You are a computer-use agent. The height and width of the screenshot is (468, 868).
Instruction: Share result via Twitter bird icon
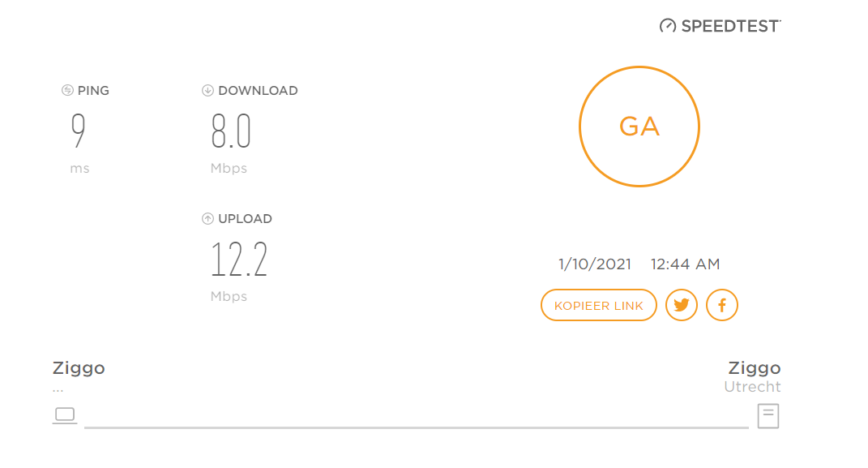coord(681,305)
